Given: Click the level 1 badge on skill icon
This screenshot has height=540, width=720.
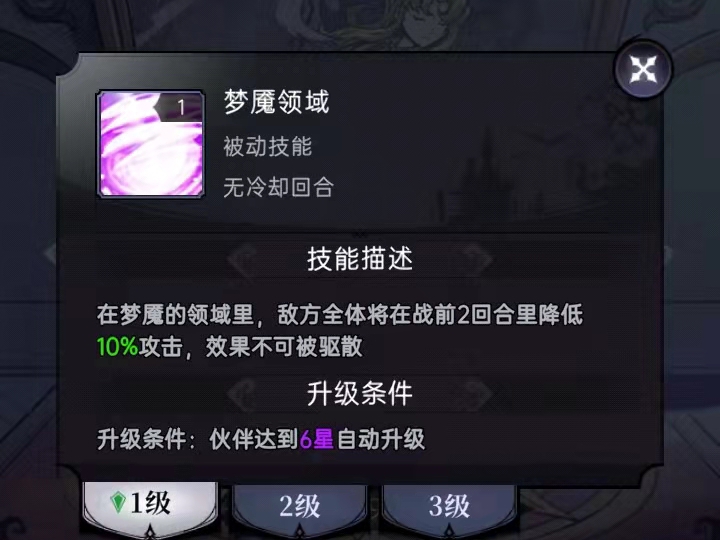Looking at the screenshot, I should tap(180, 107).
